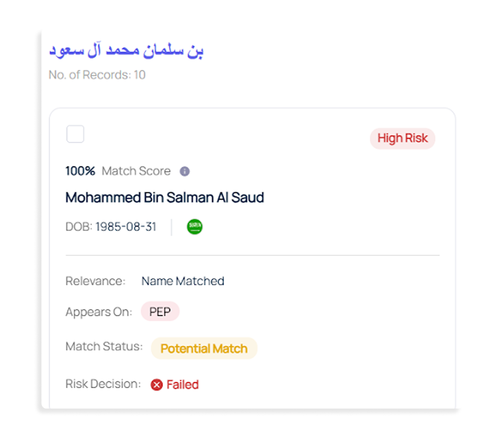Open the Mohammed Bin Salman Al Saud record
Image resolution: width=504 pixels, height=436 pixels.
165,198
